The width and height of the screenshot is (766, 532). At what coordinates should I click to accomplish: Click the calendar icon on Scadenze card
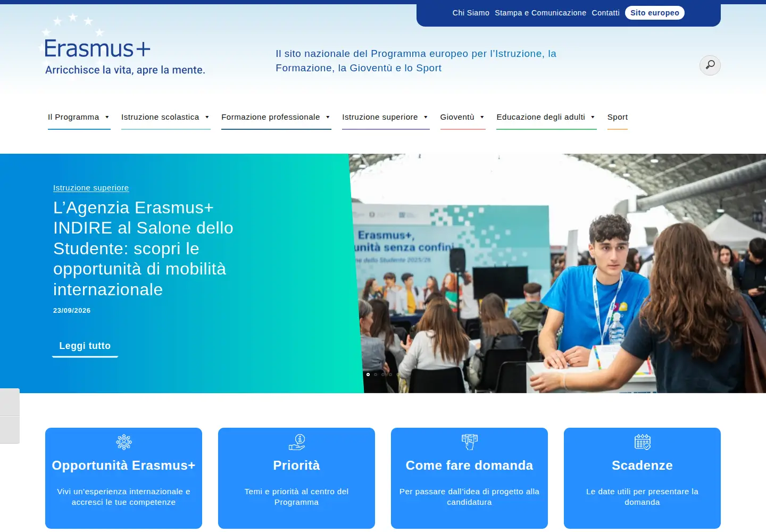(643, 442)
